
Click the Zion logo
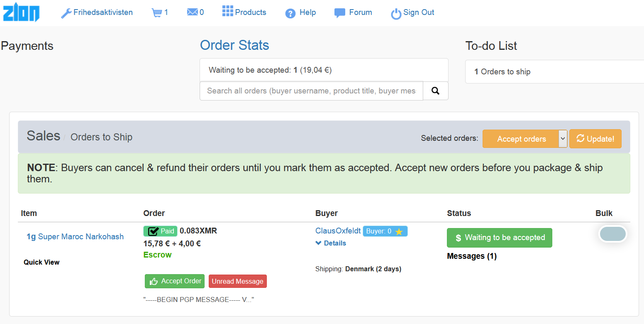pyautogui.click(x=21, y=12)
